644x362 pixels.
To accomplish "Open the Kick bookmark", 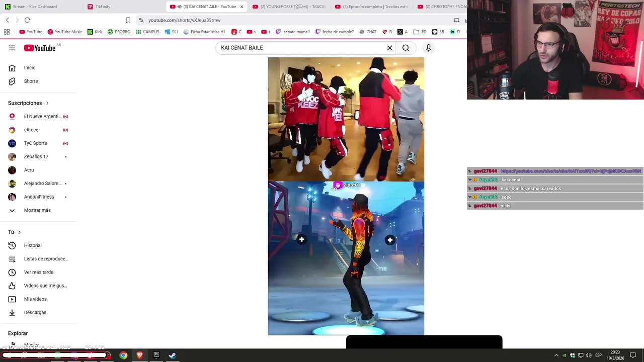I will [x=95, y=32].
